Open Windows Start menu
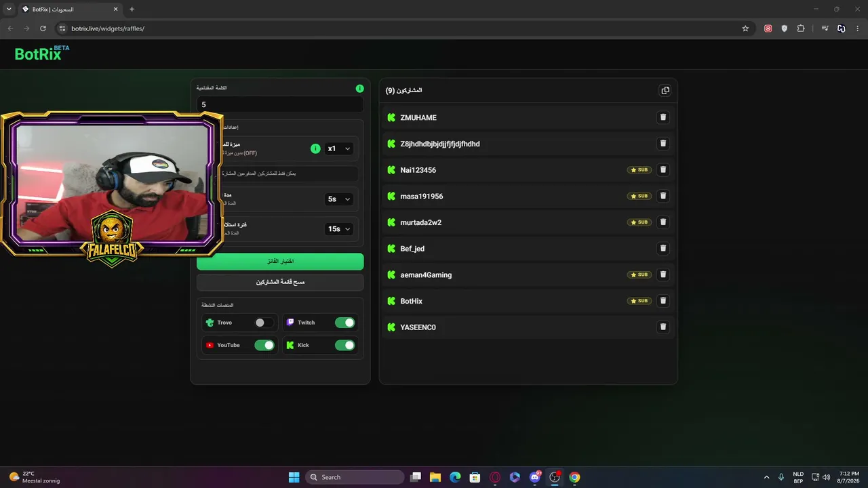The image size is (868, 488). [x=294, y=477]
